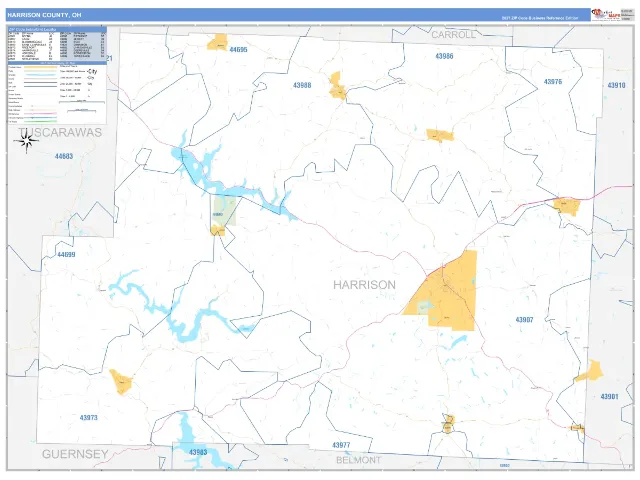Select ZIP code label 43973
640x480 pixels.
tap(89, 418)
